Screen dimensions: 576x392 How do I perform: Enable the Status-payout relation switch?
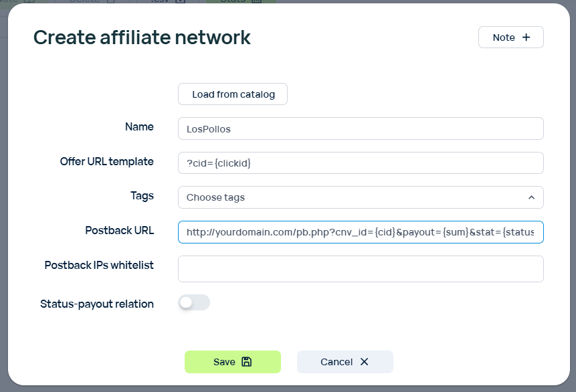pos(193,303)
